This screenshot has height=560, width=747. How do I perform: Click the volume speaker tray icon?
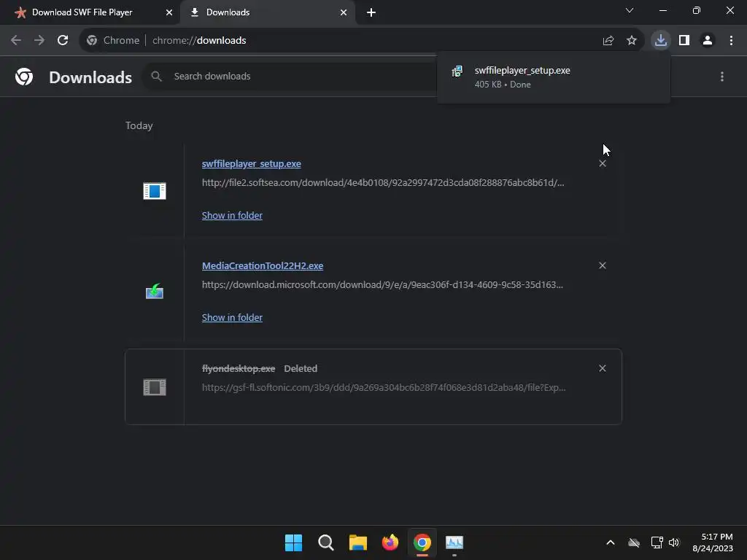click(x=674, y=542)
